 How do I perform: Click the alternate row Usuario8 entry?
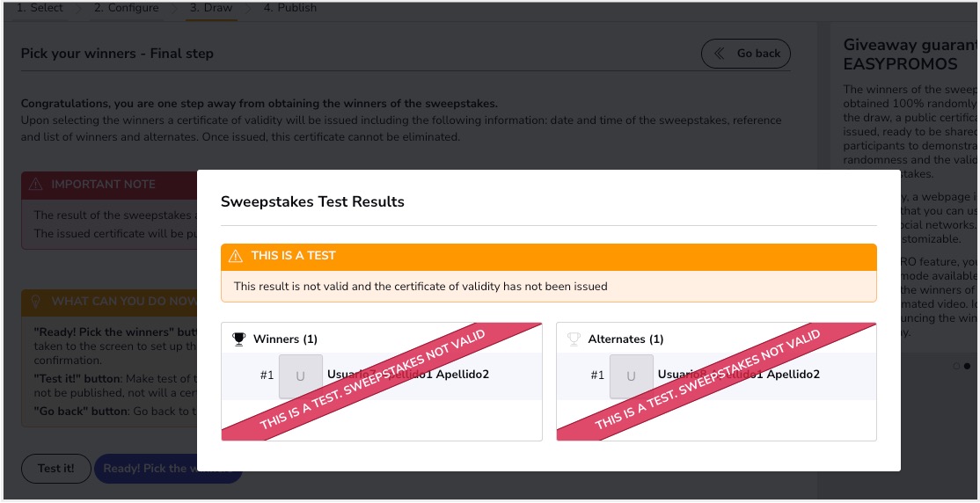[x=716, y=376]
